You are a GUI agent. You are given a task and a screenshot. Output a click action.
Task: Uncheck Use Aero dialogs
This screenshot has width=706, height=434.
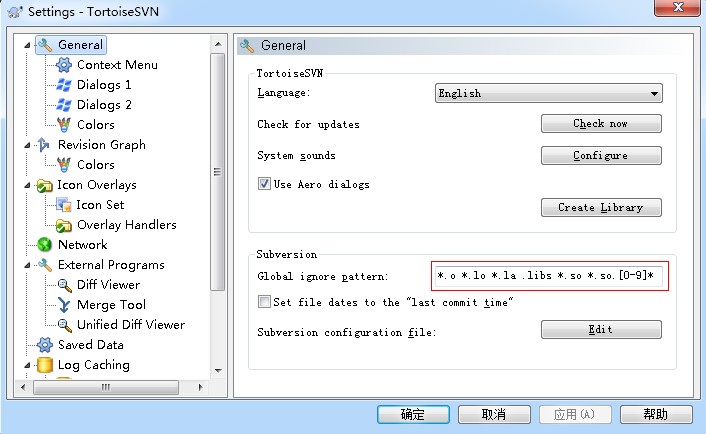[x=264, y=184]
